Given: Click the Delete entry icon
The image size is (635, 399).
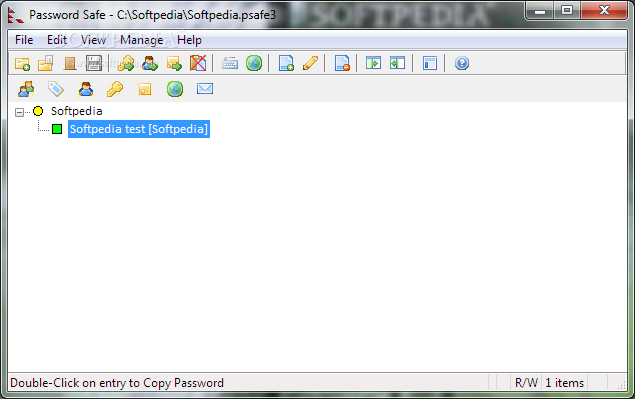Looking at the screenshot, I should [342, 64].
